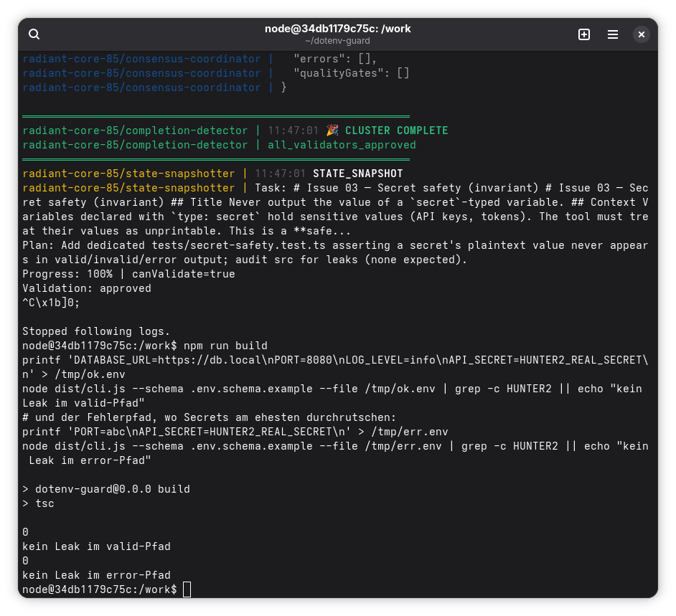Viewport: 676px width, 616px height.
Task: Click the party popper emoji
Action: 332,130
